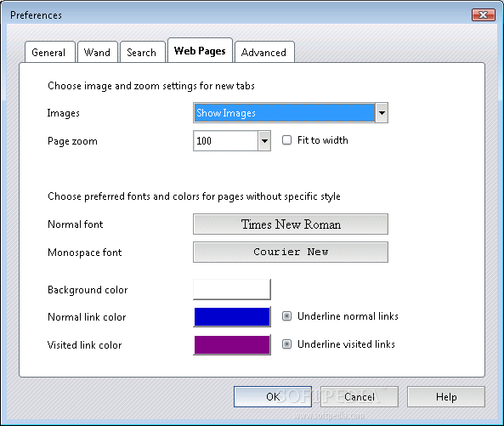Click the Normal link color label
This screenshot has height=426, width=504.
pyautogui.click(x=87, y=317)
